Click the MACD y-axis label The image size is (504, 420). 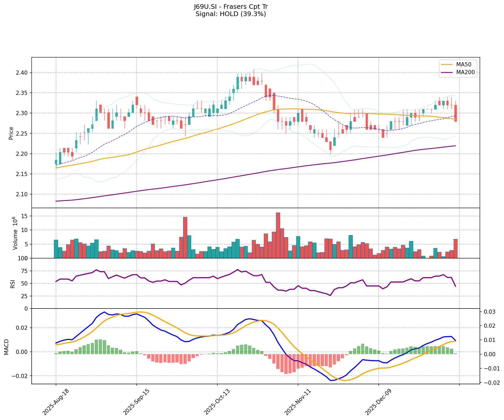click(x=6, y=346)
